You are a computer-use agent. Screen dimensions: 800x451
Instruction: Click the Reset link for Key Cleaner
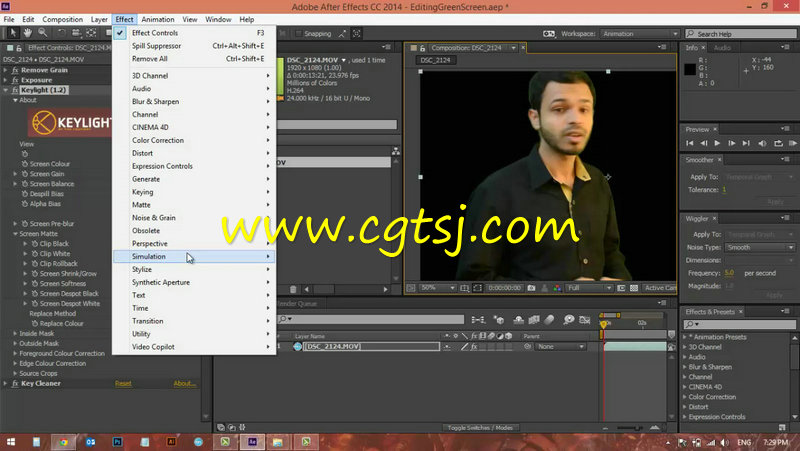123,384
